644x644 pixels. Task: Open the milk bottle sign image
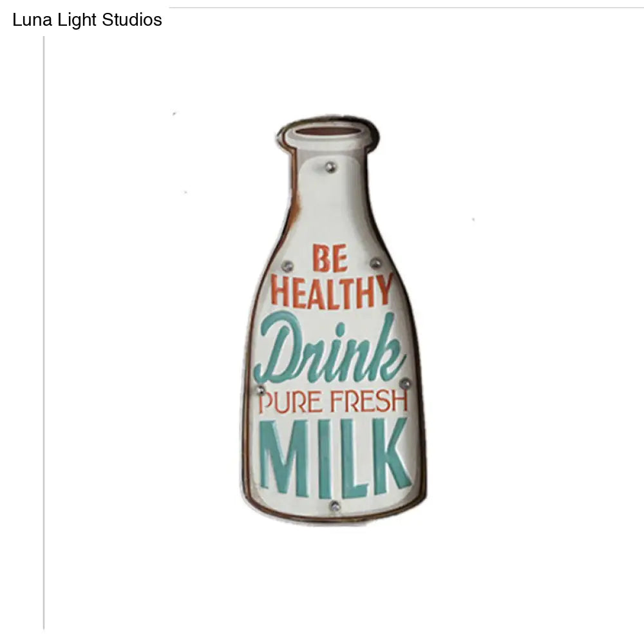334,321
